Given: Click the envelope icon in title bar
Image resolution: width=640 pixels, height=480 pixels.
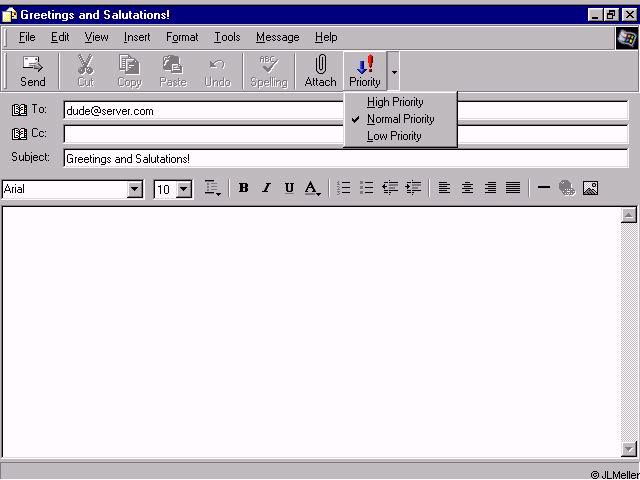Looking at the screenshot, I should click(10, 15).
